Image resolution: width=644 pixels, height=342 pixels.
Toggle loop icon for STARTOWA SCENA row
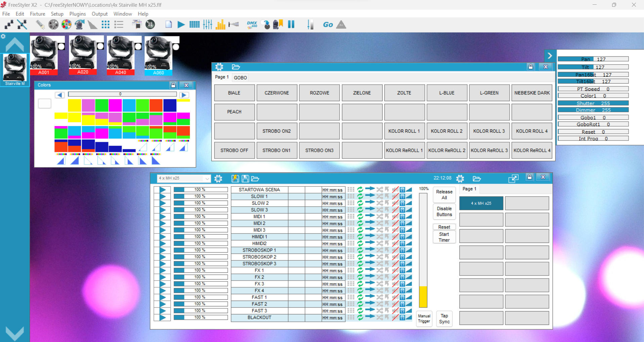[x=360, y=189]
